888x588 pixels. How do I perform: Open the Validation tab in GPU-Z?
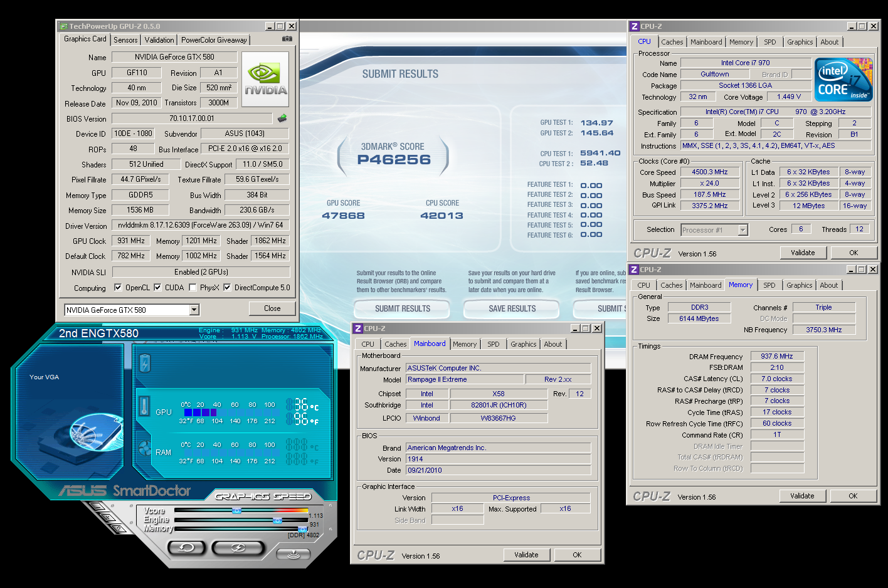point(159,40)
